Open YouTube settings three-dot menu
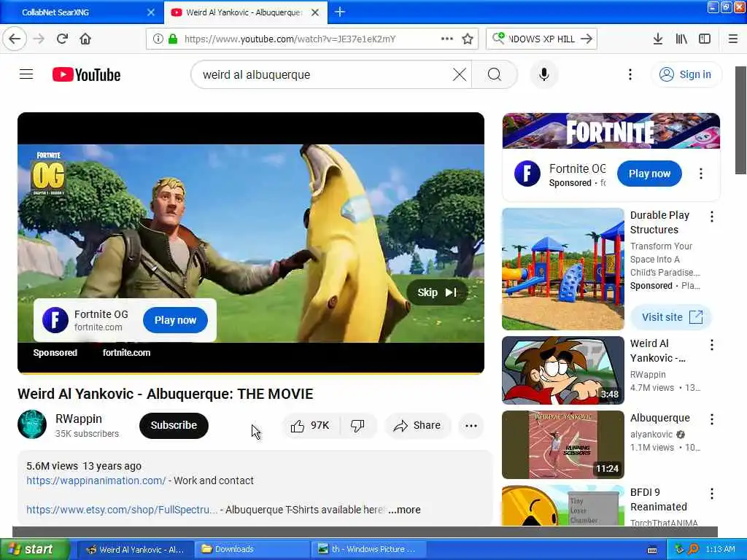747x560 pixels. [630, 74]
